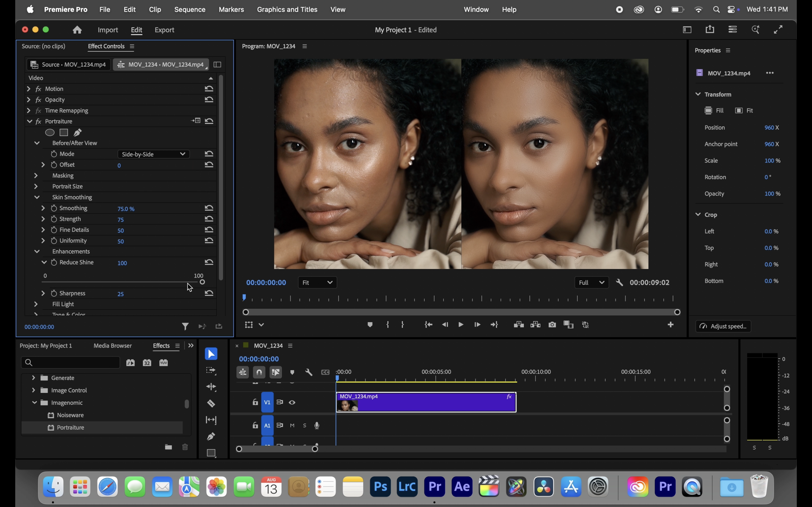Click the Adjust speed button
812x507 pixels.
723,326
